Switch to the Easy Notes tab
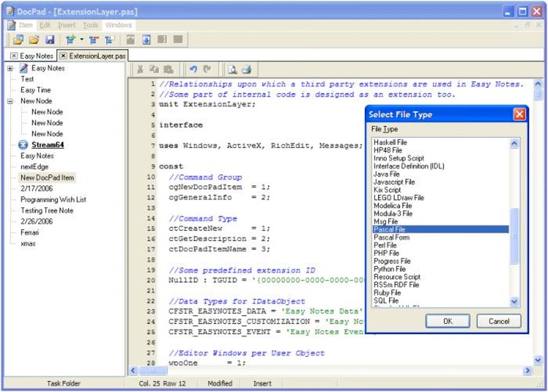Image resolution: width=548 pixels, height=392 pixels. tap(37, 55)
